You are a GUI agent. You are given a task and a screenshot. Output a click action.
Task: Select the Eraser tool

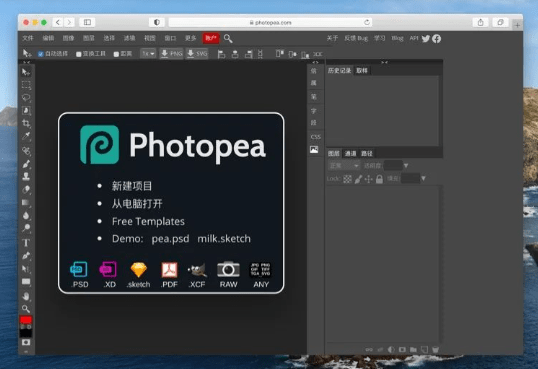click(26, 189)
